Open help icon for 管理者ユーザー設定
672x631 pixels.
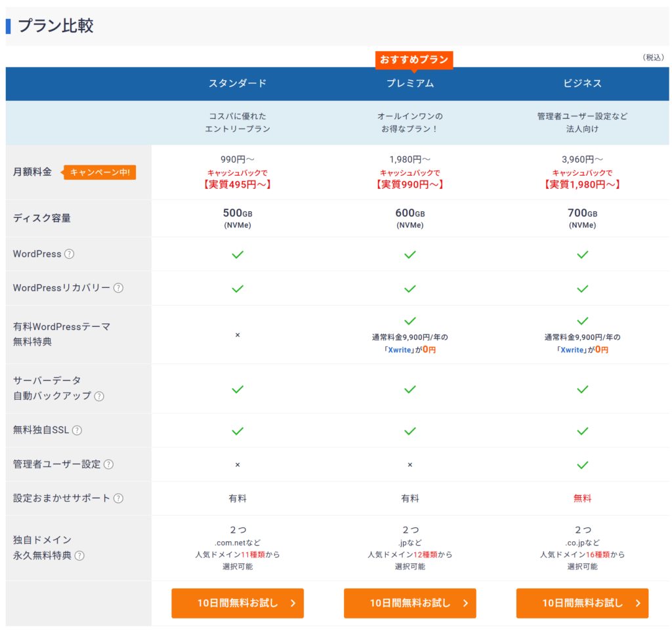point(108,464)
